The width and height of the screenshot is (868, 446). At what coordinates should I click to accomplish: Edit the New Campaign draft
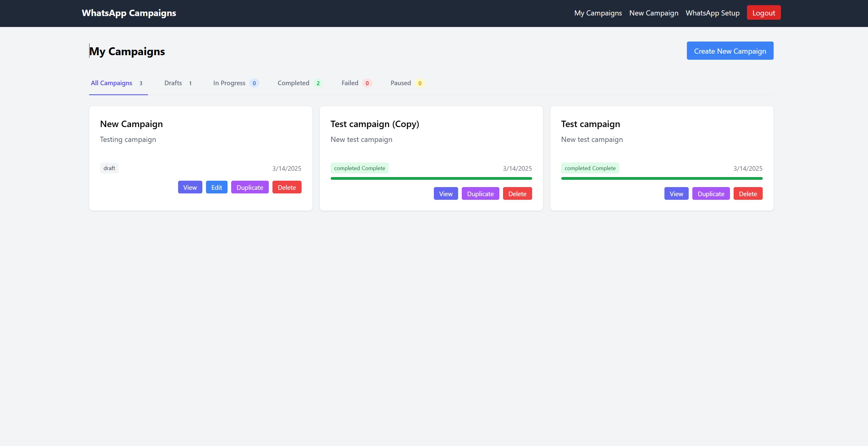pyautogui.click(x=216, y=187)
